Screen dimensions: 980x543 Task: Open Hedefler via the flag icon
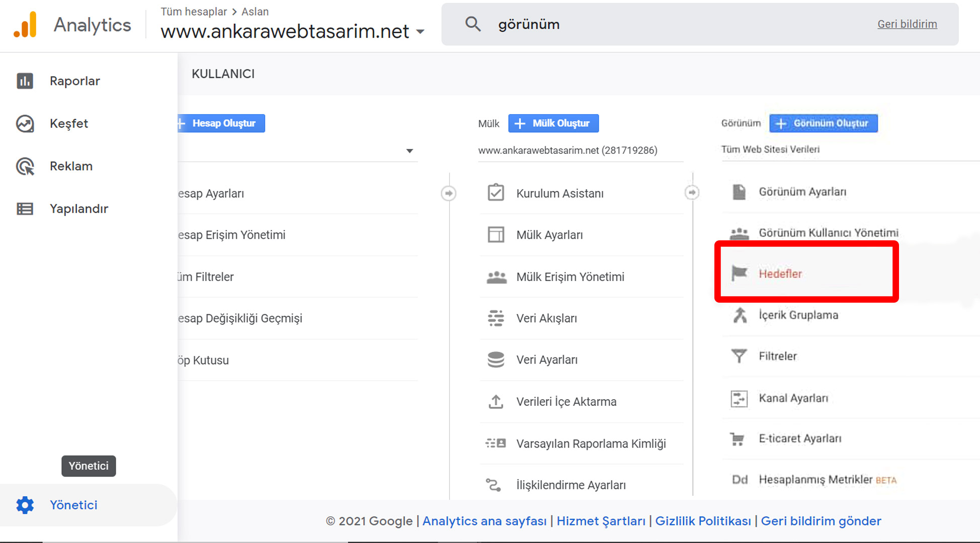coord(739,273)
